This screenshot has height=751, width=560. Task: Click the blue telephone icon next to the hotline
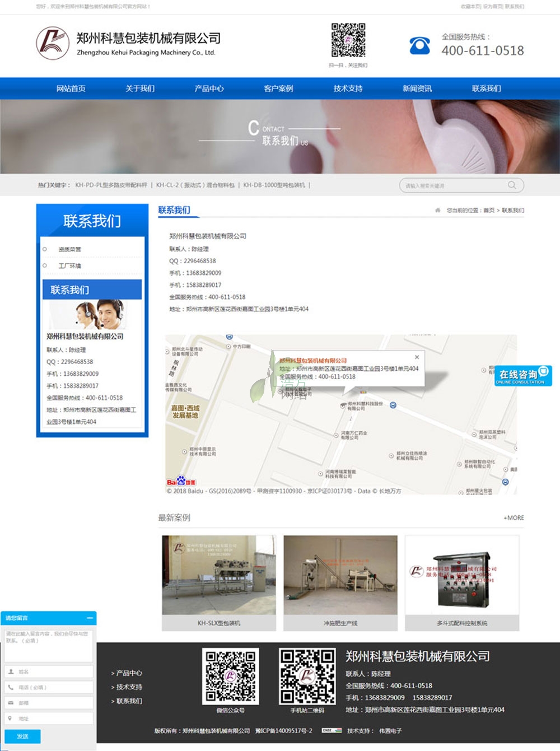pyautogui.click(x=420, y=45)
